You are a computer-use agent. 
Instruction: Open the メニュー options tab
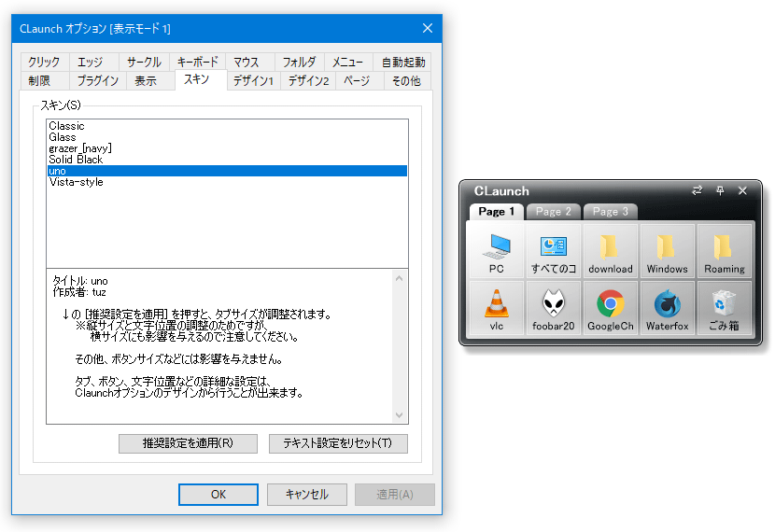tap(347, 63)
